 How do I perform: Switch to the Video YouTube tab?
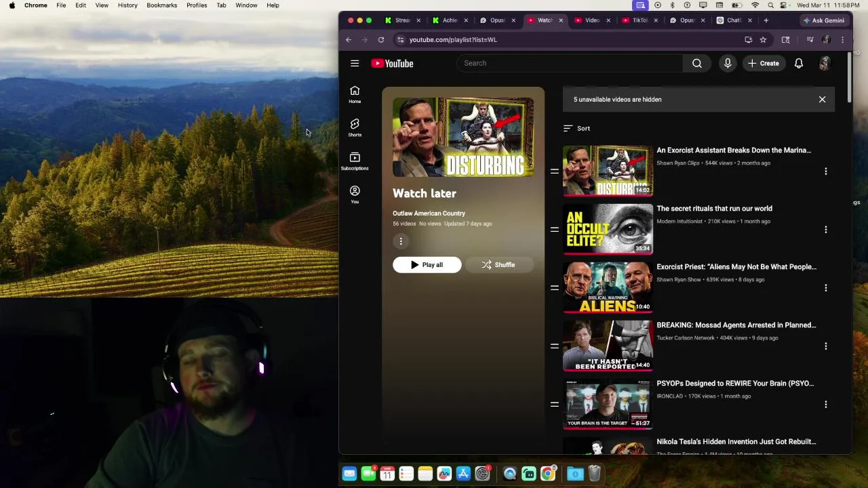pyautogui.click(x=591, y=20)
